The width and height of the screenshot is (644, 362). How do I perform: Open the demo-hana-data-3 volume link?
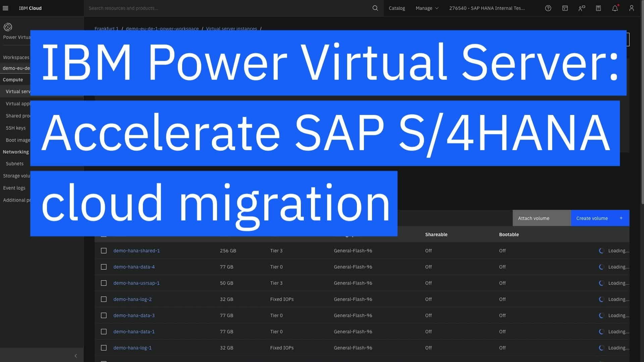coord(134,315)
